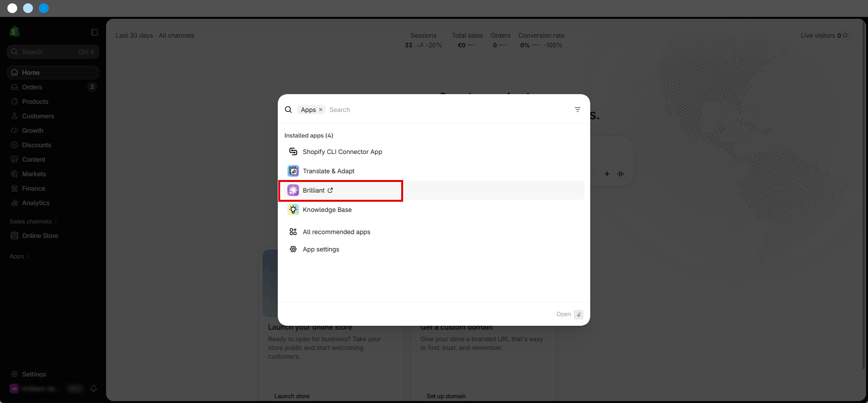This screenshot has height=403, width=868.
Task: Expand the Apps section in sidebar
Action: pos(20,256)
